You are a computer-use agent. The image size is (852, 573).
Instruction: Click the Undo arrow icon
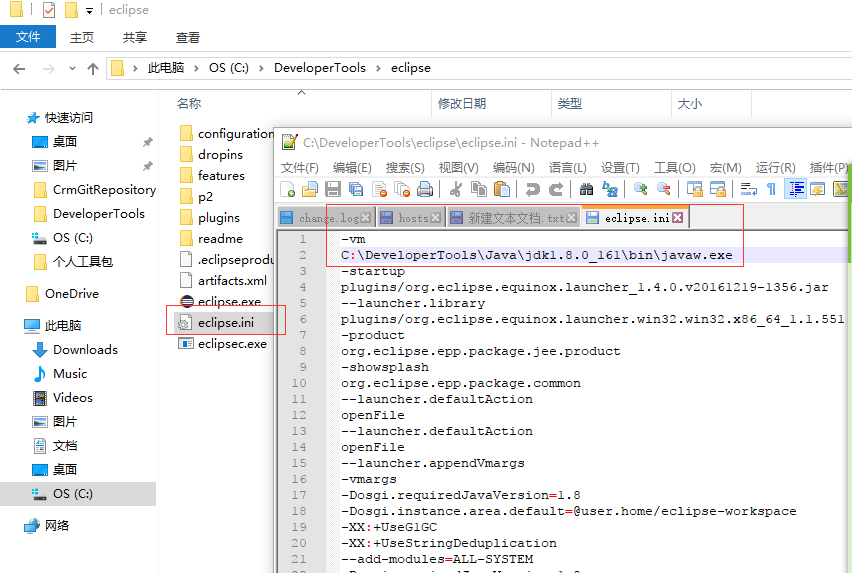click(532, 189)
